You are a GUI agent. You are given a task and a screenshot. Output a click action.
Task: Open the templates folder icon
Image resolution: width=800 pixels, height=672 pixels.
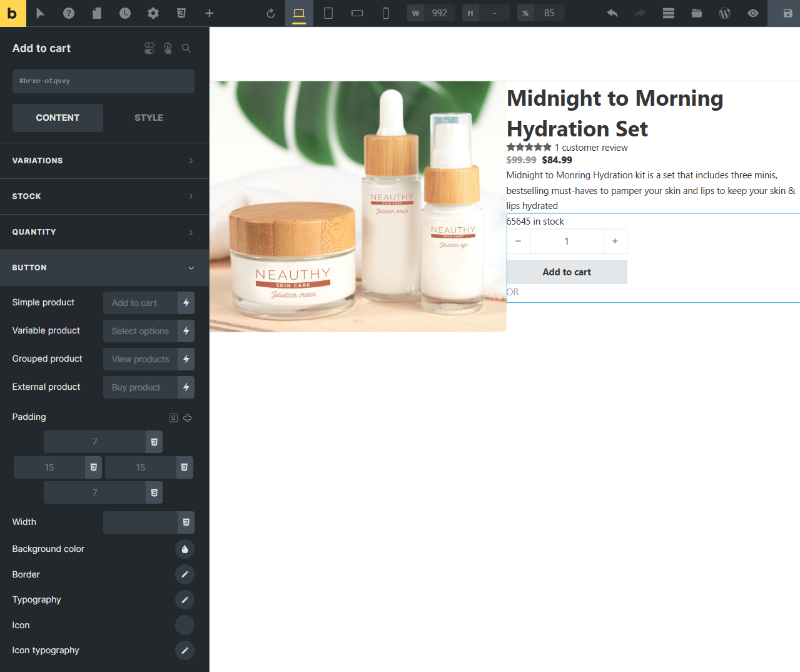click(697, 13)
